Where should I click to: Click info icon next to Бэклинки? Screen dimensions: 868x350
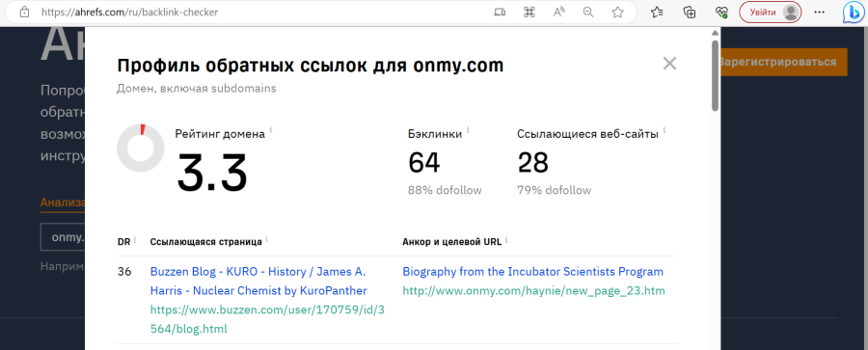click(469, 131)
